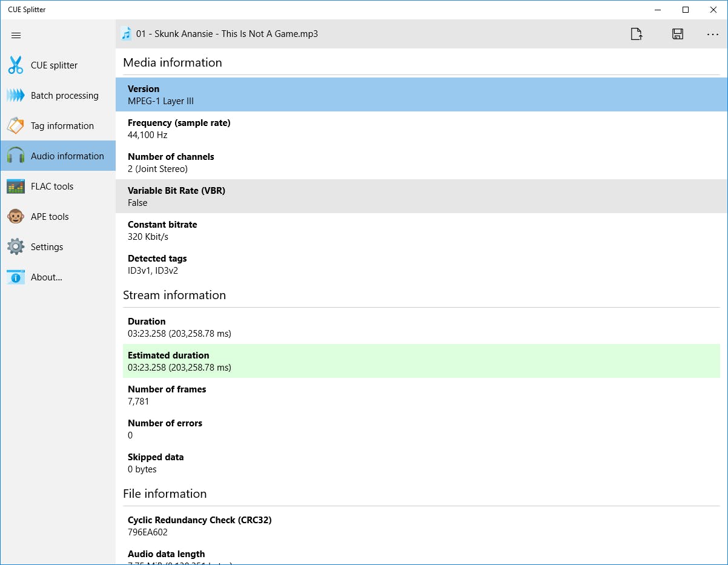Click the save floppy disk icon

click(678, 34)
